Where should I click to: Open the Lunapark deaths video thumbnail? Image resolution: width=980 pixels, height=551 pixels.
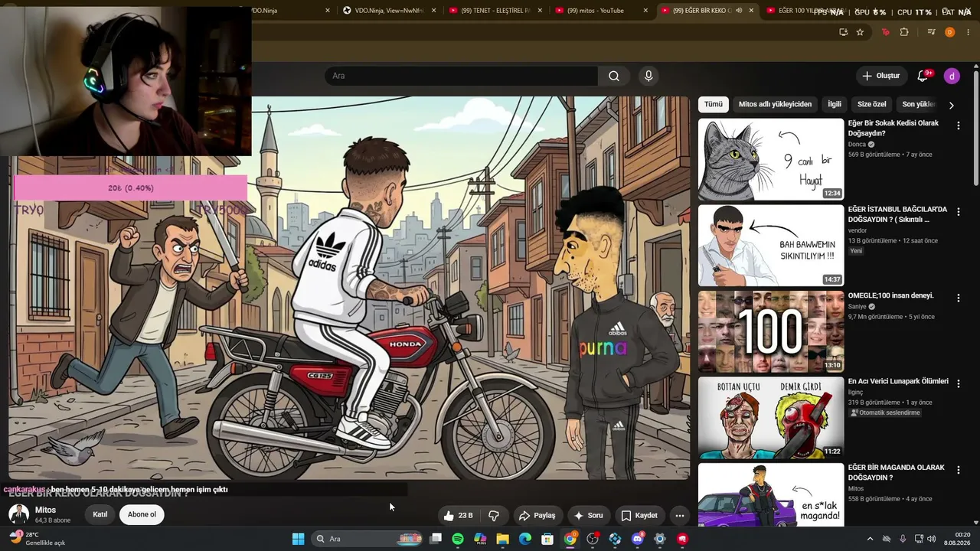coord(770,417)
